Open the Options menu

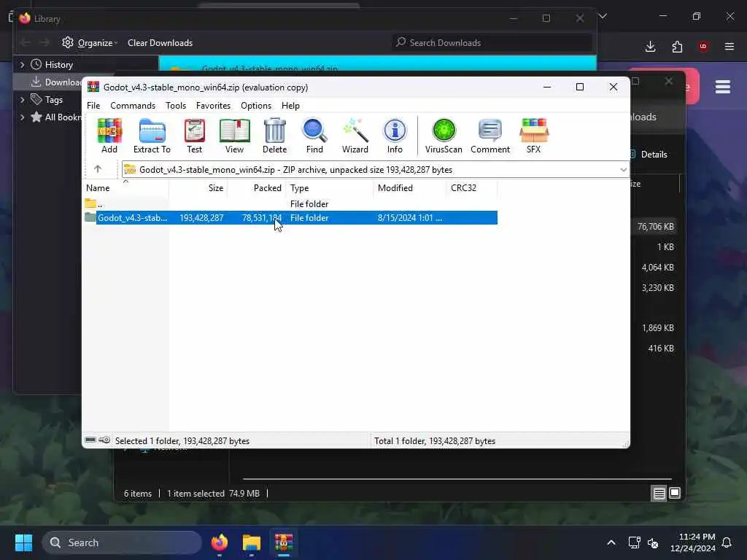point(256,106)
